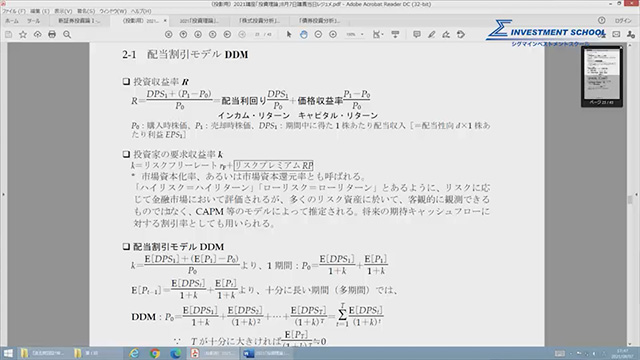Zoom out with the minus circle
This screenshot has width=640, height=360.
[318, 35]
